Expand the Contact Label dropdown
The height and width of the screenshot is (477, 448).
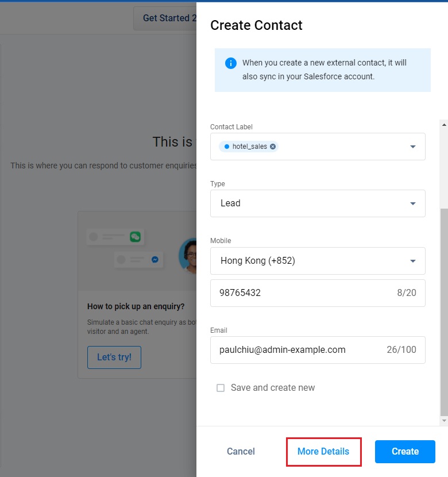(x=412, y=147)
